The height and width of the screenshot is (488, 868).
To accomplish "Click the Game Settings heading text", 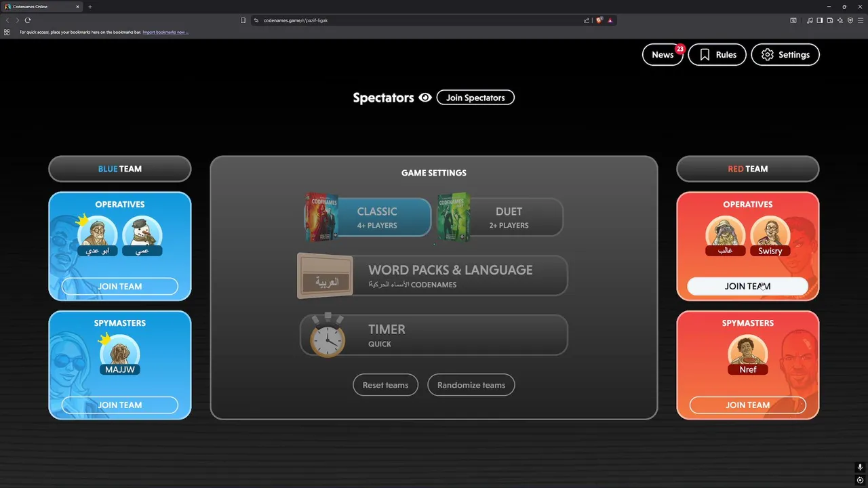I will (434, 173).
